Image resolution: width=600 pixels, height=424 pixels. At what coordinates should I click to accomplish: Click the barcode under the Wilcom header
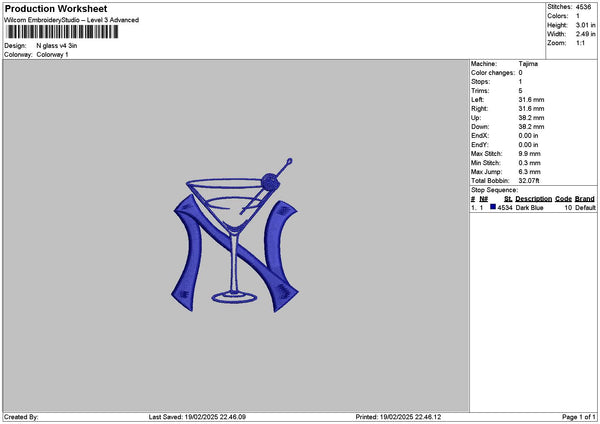tap(62, 32)
